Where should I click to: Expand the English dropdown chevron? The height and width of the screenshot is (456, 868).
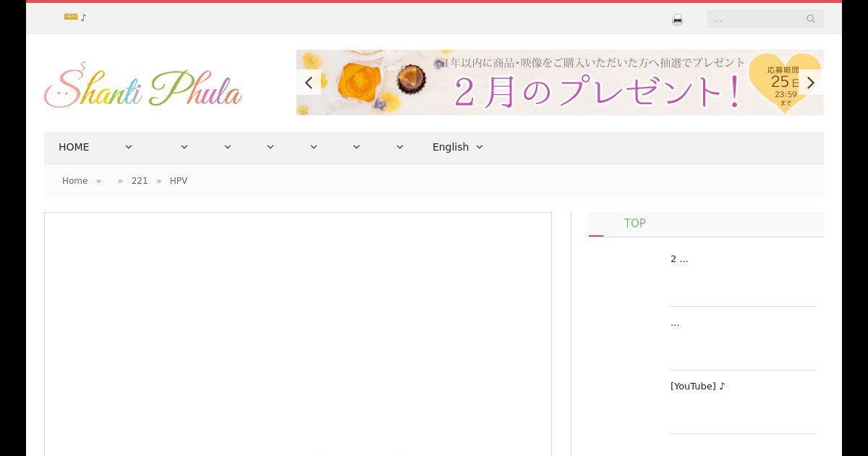479,147
